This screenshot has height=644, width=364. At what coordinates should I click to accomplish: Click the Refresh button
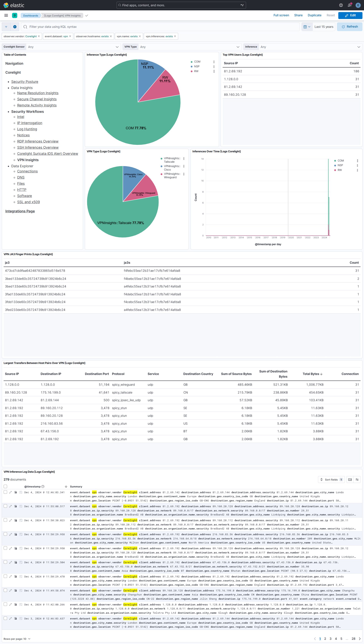tap(349, 26)
